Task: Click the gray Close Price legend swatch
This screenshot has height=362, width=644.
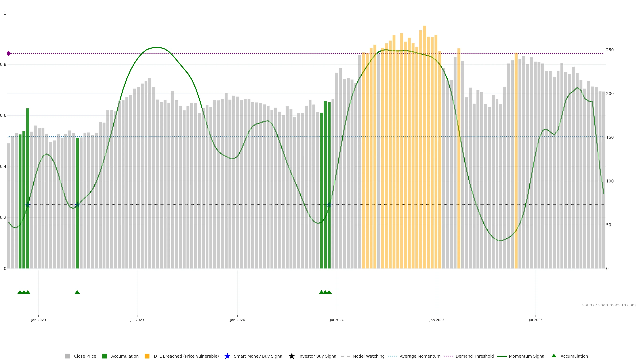Action: pyautogui.click(x=67, y=356)
